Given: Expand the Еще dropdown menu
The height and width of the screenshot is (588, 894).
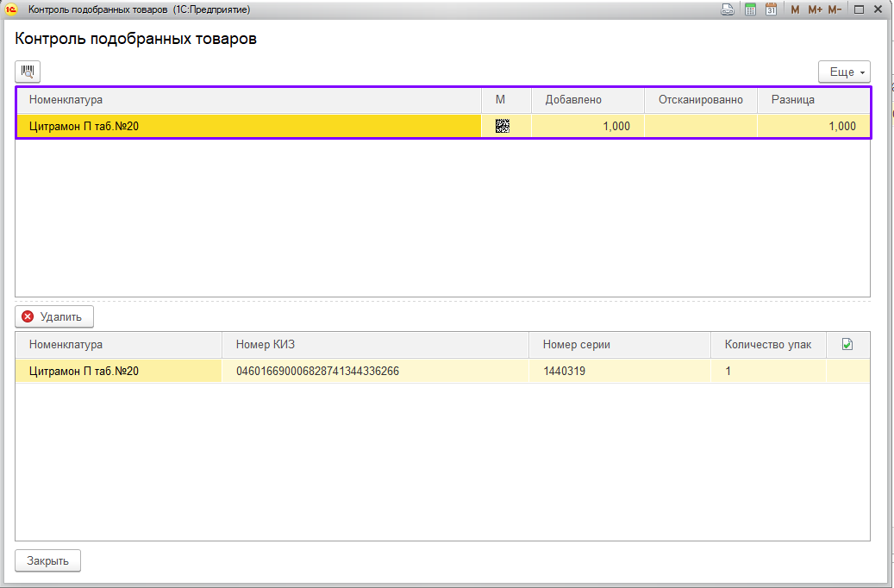Looking at the screenshot, I should point(844,72).
